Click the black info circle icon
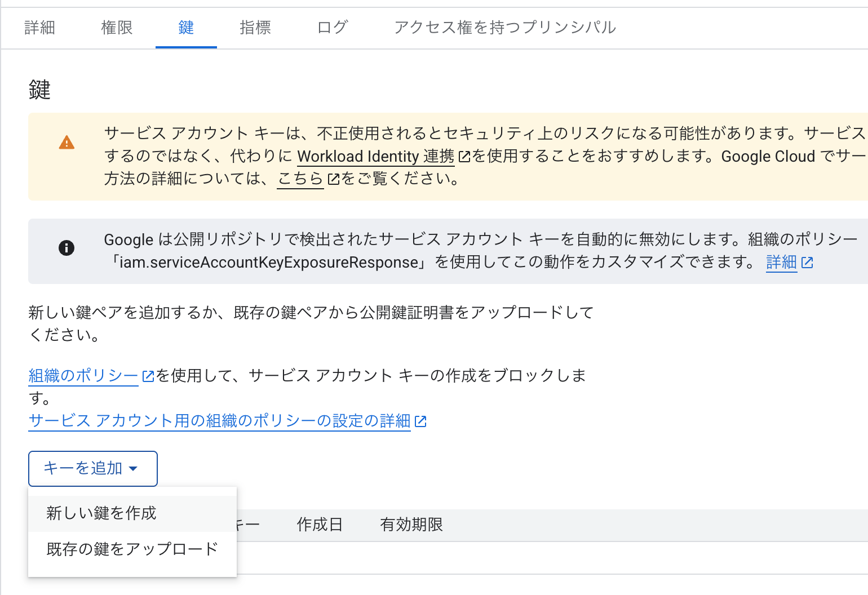 67,248
